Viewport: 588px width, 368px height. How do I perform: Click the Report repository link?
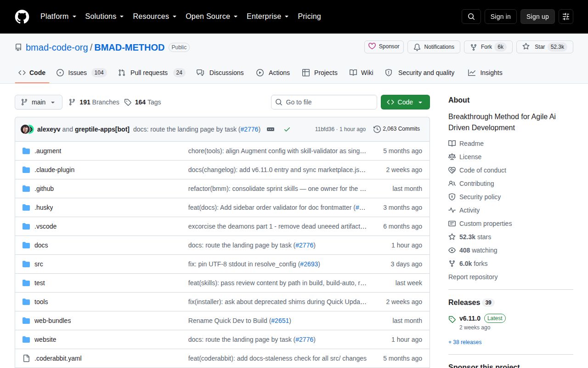[473, 277]
